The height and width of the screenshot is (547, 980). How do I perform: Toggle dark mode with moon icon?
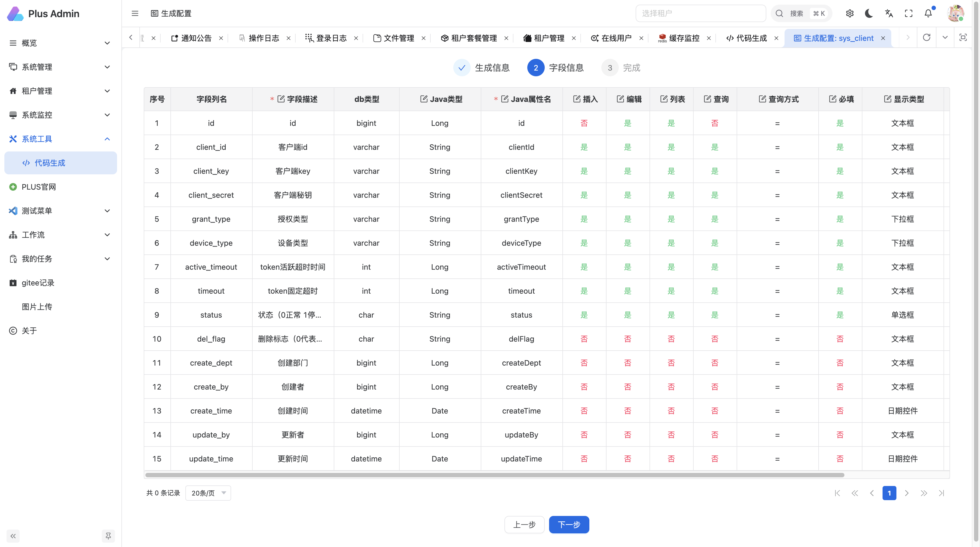point(869,14)
